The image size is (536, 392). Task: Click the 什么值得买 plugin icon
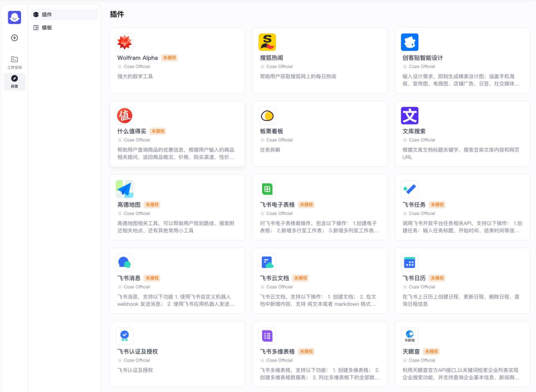pyautogui.click(x=124, y=115)
